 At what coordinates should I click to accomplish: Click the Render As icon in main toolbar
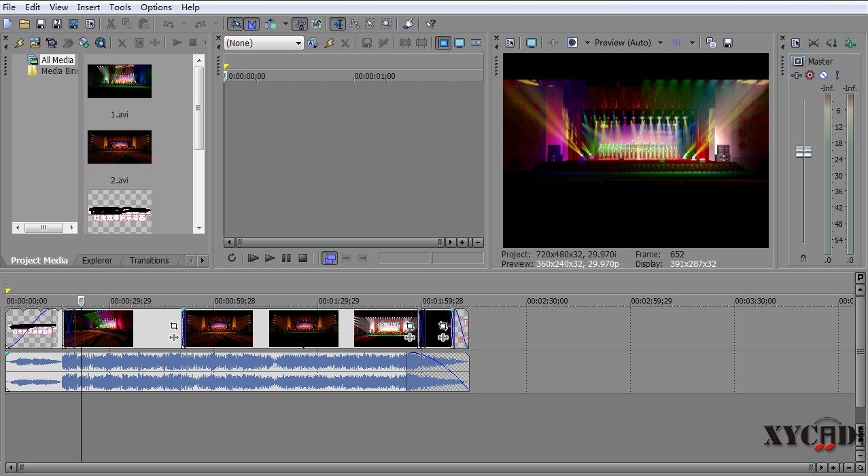tap(73, 24)
